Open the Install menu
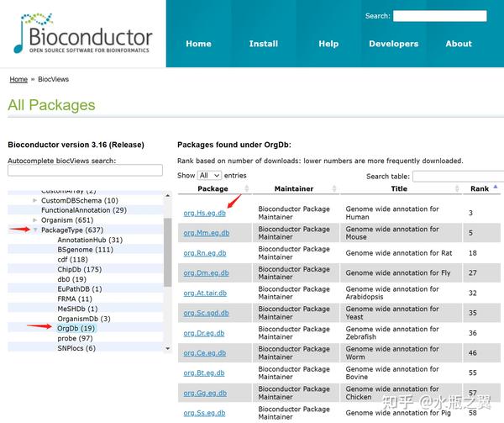Screen dimensions: 504x423 [x=263, y=44]
